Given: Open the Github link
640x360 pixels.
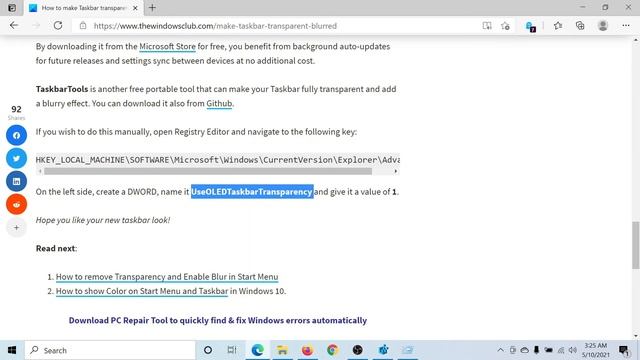Looking at the screenshot, I should 219,104.
